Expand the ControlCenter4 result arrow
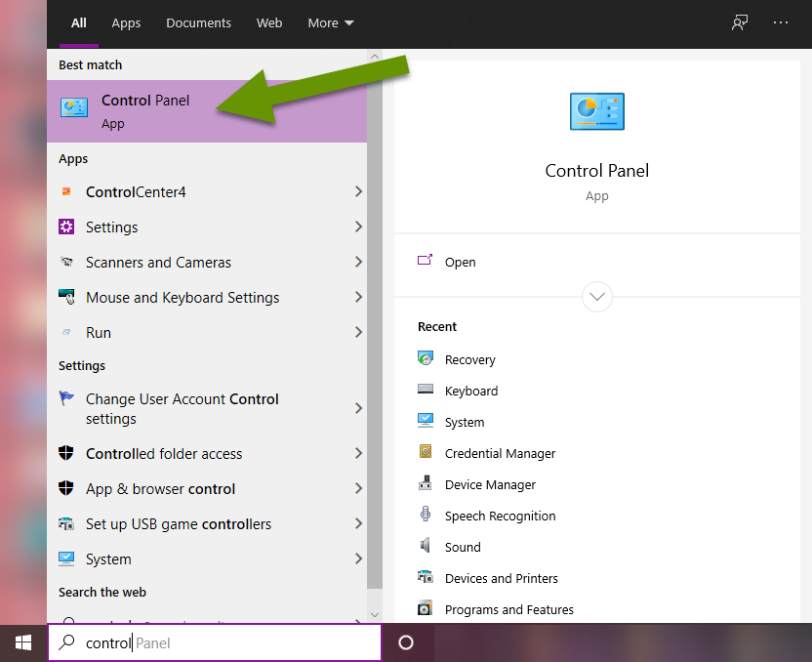 point(358,191)
